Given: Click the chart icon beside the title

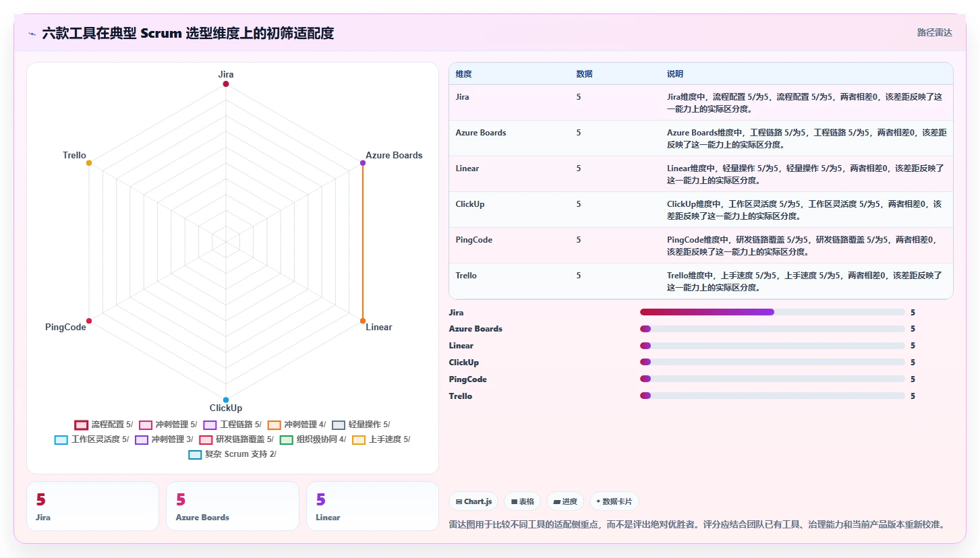Looking at the screenshot, I should [32, 34].
